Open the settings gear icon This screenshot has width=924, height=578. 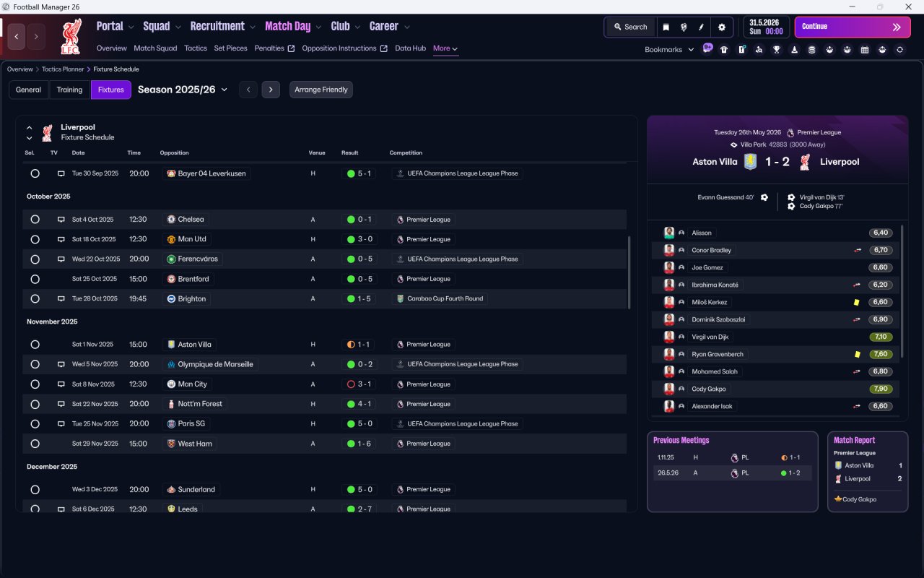coord(721,27)
